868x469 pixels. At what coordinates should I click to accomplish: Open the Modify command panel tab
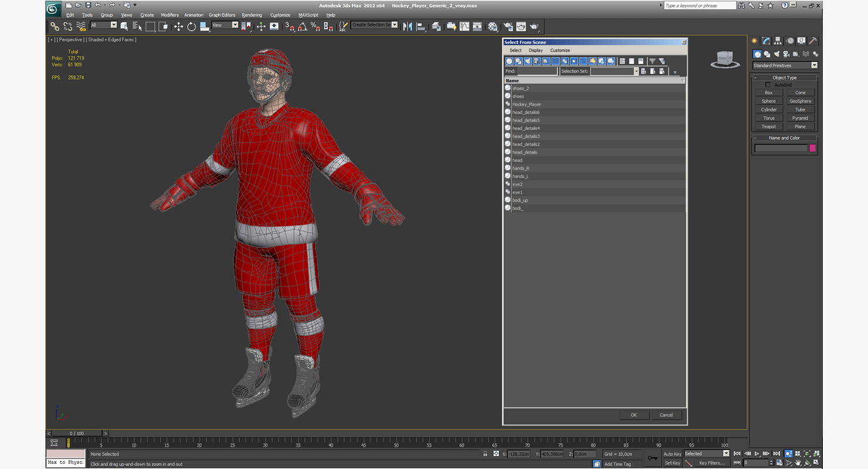[766, 40]
